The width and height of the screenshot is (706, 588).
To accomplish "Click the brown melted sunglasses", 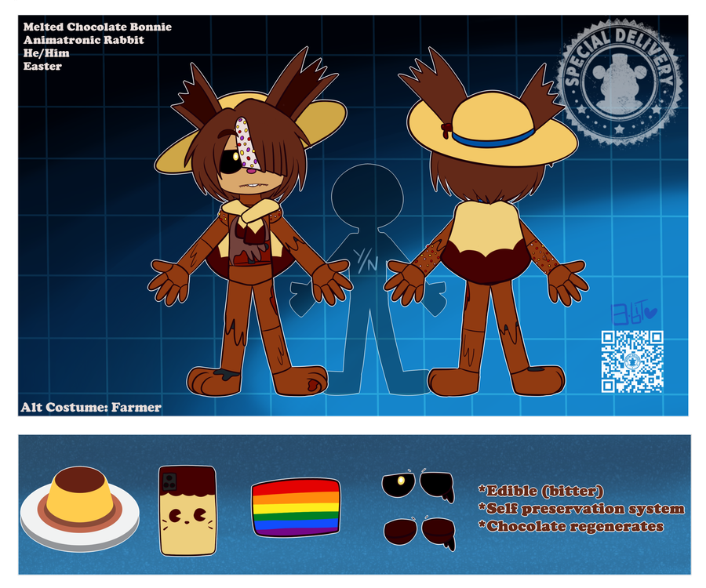I will pyautogui.click(x=420, y=532).
